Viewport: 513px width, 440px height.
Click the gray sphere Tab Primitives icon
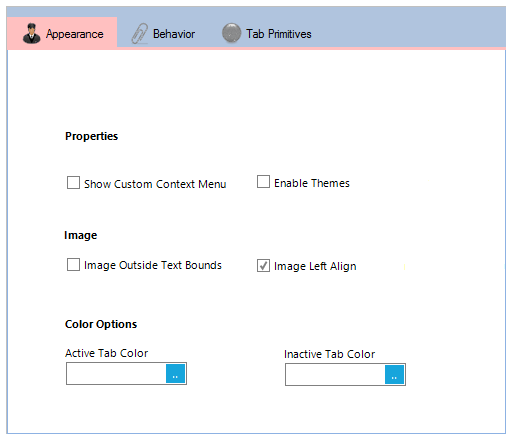[231, 33]
